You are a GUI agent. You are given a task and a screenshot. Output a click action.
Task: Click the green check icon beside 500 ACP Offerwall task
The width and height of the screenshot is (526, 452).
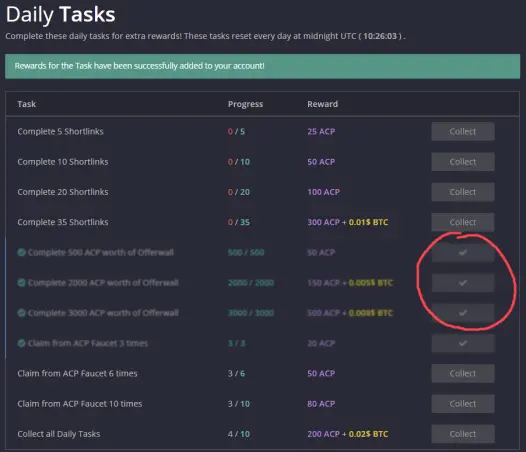[x=21, y=252]
